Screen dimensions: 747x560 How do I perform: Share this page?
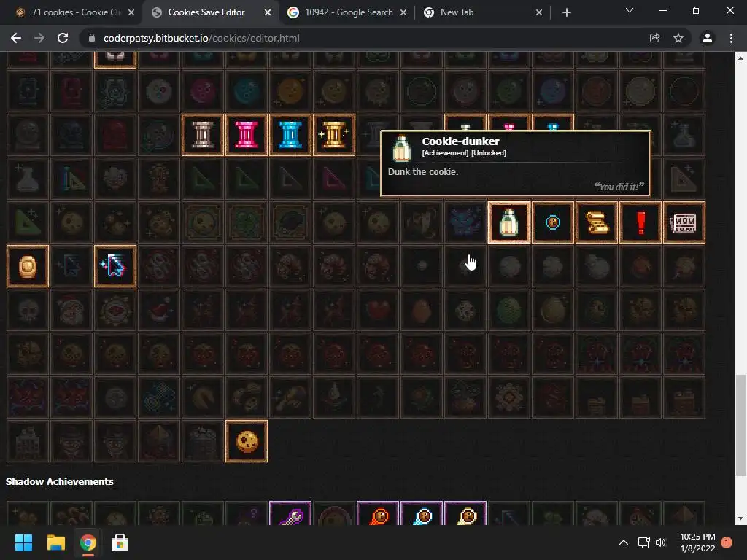click(655, 38)
